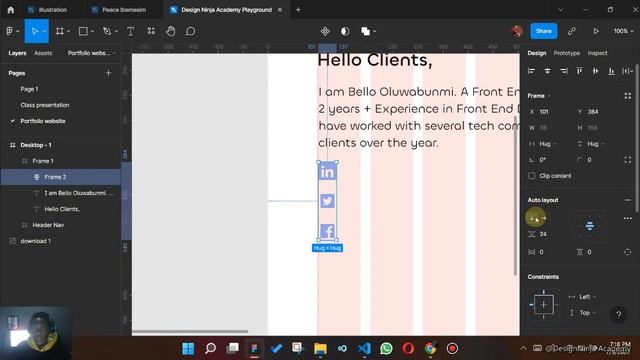This screenshot has height=360, width=640.
Task: Click Align vertical centers icon
Action: 596,71
